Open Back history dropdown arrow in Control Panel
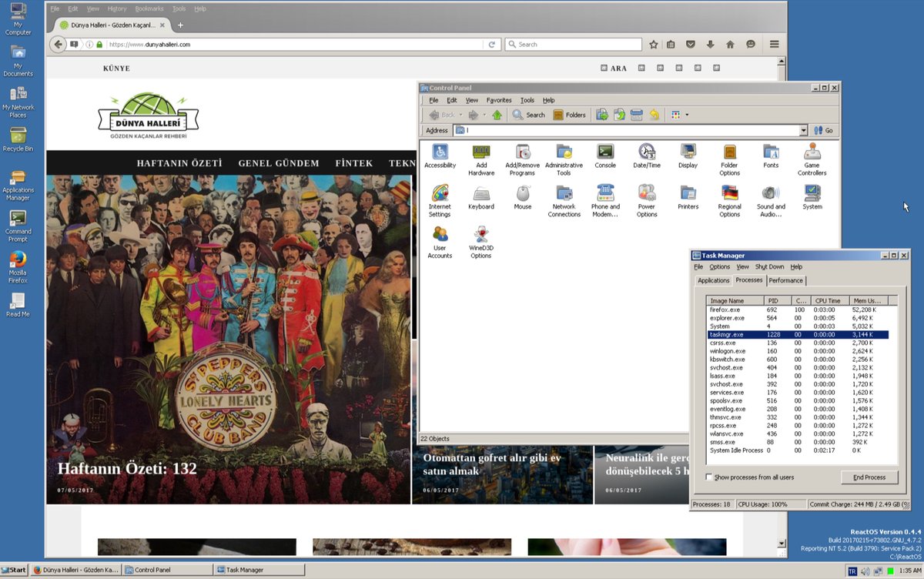 tap(460, 115)
